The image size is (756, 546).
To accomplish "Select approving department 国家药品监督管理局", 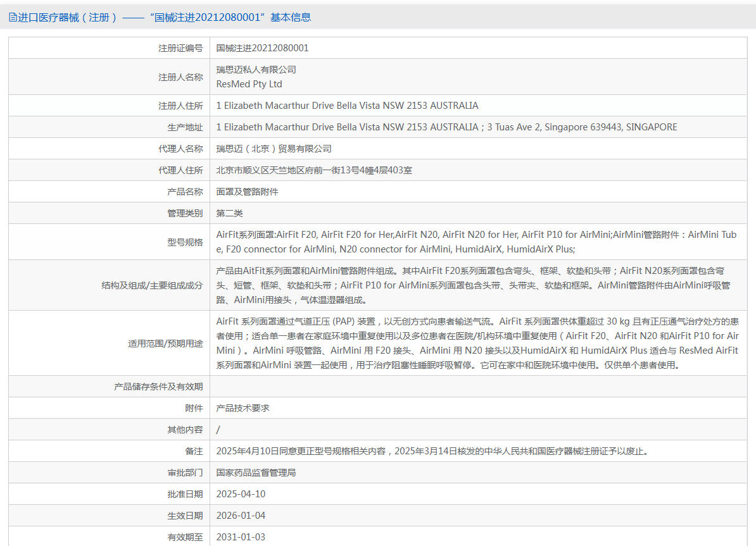I will pos(256,473).
